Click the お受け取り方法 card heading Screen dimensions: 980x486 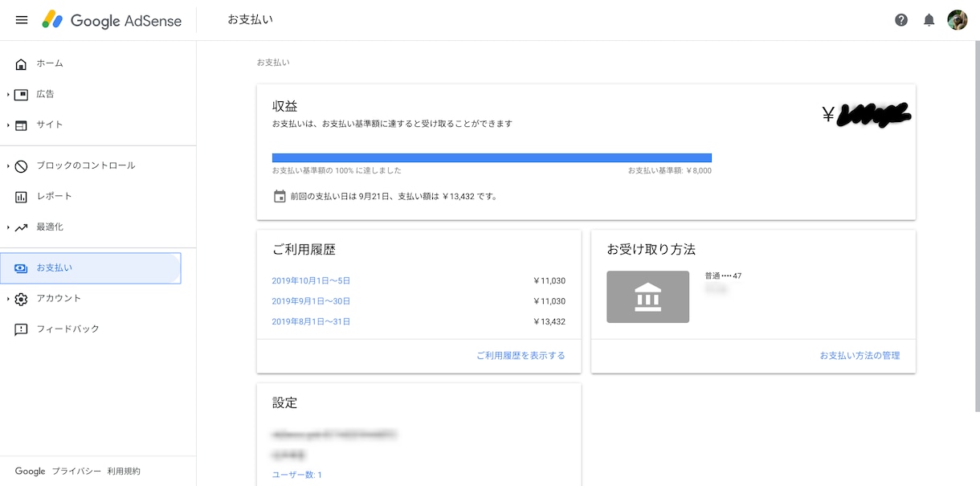point(651,250)
